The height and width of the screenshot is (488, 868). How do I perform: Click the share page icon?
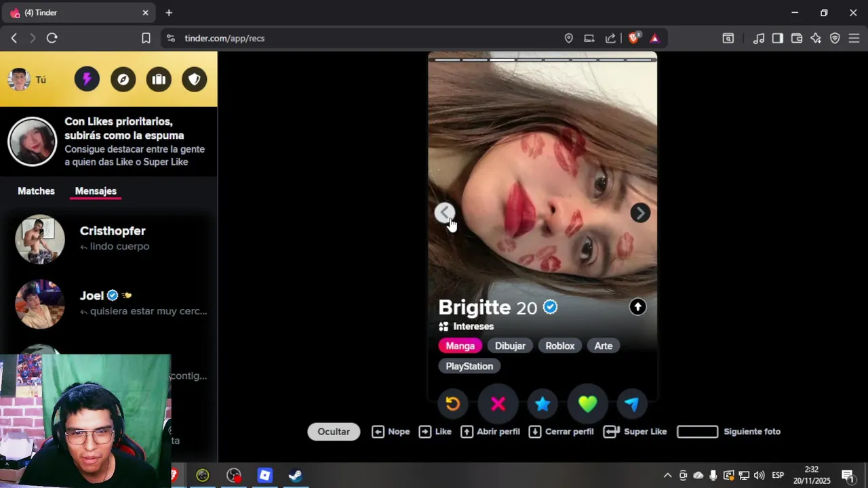tap(610, 39)
